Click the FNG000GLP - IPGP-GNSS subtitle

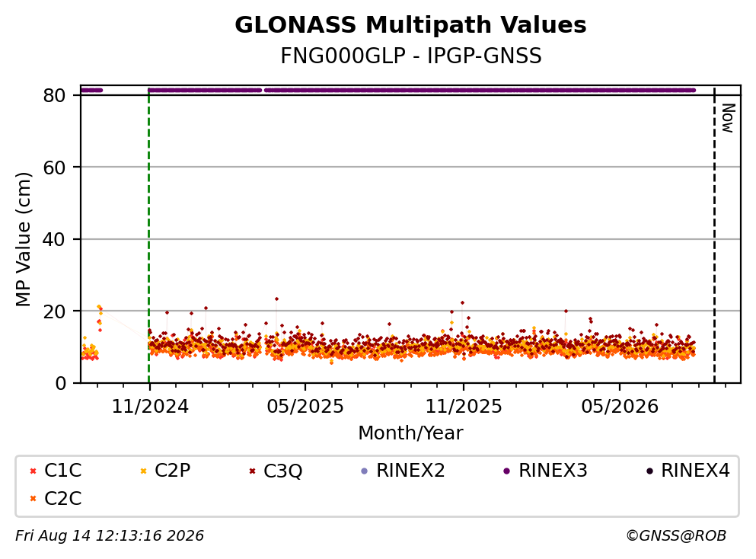pos(411,56)
